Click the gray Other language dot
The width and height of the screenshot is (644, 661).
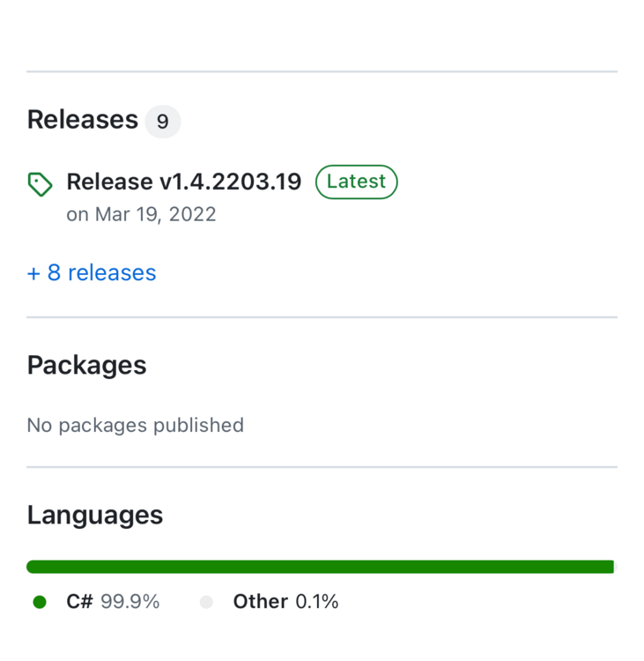tap(207, 602)
